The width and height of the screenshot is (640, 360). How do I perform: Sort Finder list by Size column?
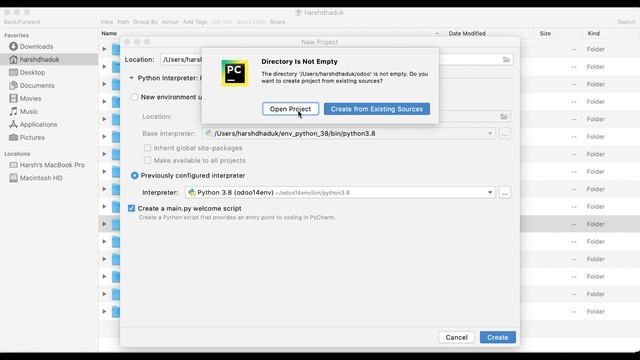(x=545, y=33)
